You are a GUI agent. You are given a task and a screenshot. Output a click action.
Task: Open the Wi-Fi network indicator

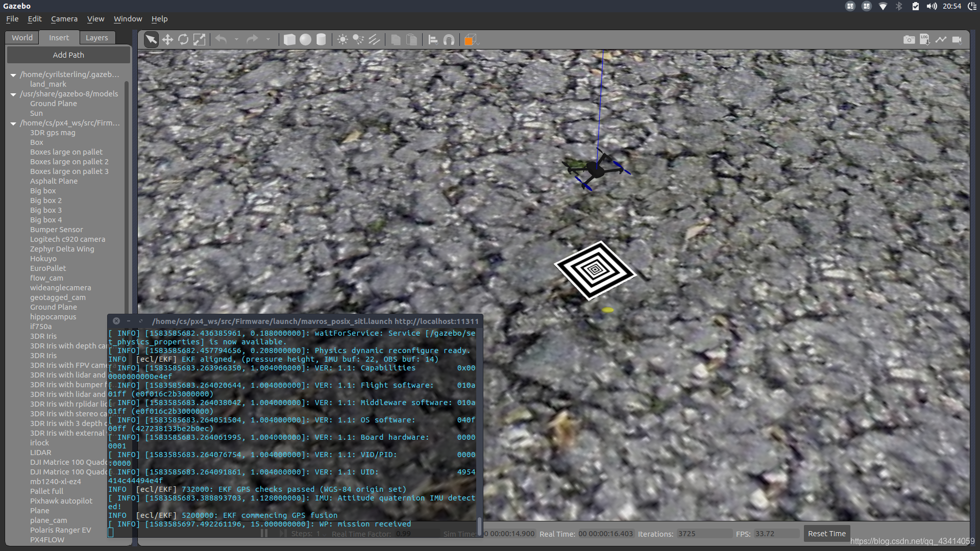pyautogui.click(x=883, y=6)
